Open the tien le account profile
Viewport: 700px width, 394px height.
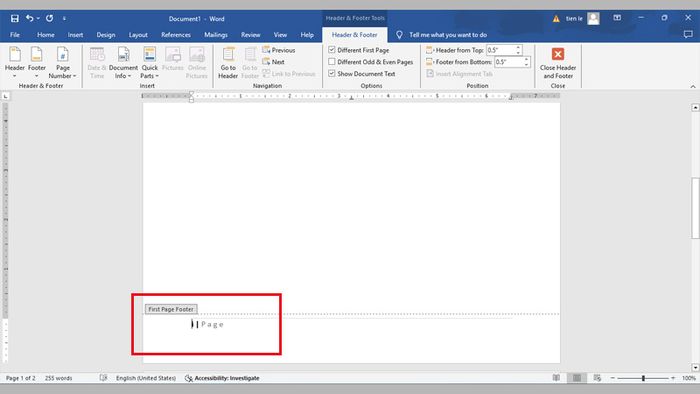pyautogui.click(x=583, y=18)
